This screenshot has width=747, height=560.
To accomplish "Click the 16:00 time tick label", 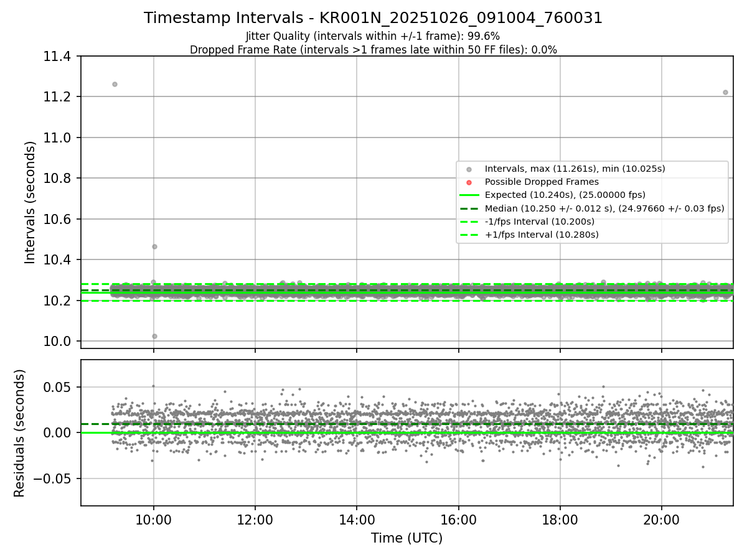I will click(x=458, y=521).
